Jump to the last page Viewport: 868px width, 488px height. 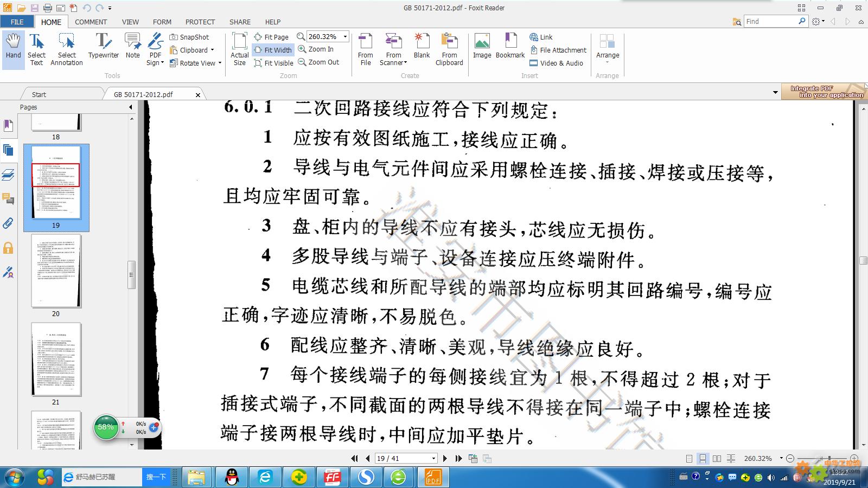pos(458,459)
